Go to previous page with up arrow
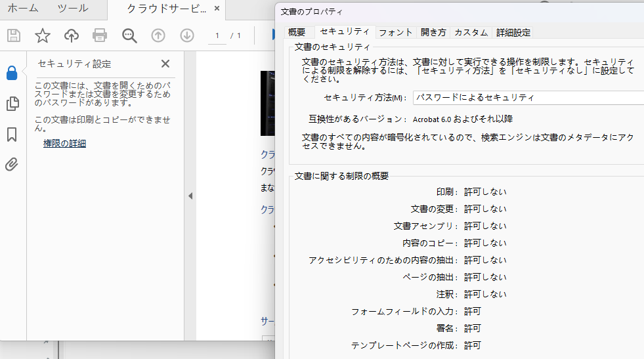644x359 pixels. click(158, 35)
